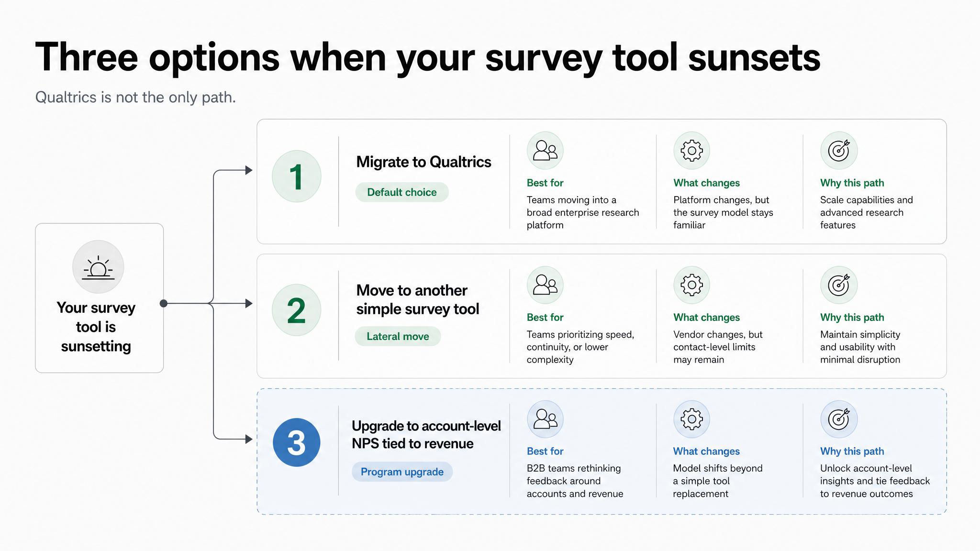Click the main title 'Three options when your survey tool sunsets'

click(x=428, y=57)
